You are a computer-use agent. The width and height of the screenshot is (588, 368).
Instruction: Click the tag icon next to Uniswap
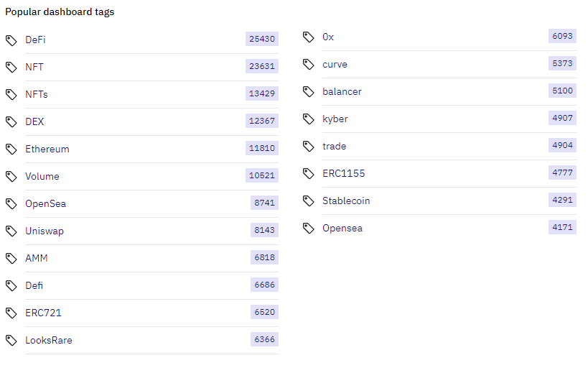(11, 231)
